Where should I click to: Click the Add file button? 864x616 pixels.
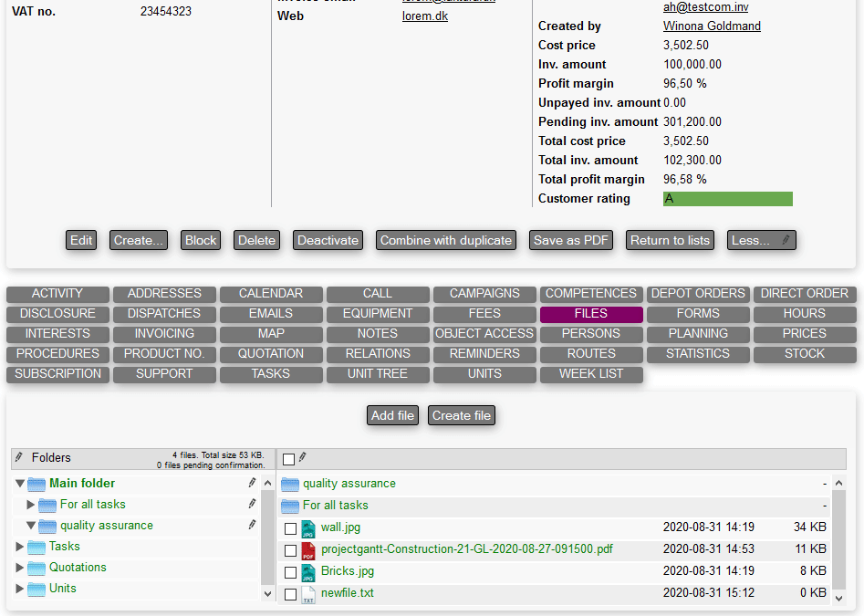click(393, 415)
